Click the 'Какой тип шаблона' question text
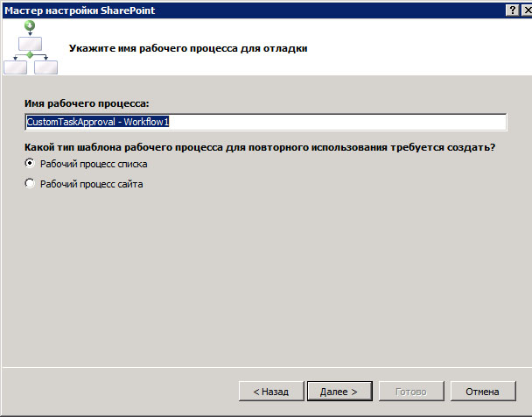This screenshot has width=532, height=417. [x=260, y=147]
